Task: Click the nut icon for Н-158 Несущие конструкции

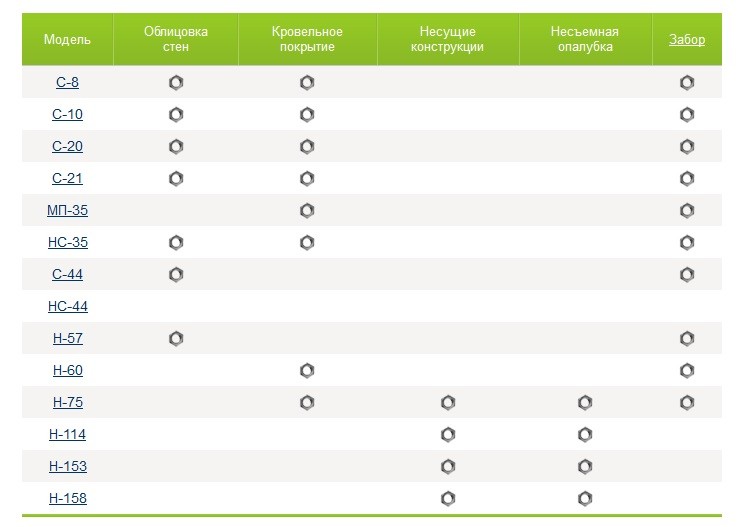Action: coord(448,499)
